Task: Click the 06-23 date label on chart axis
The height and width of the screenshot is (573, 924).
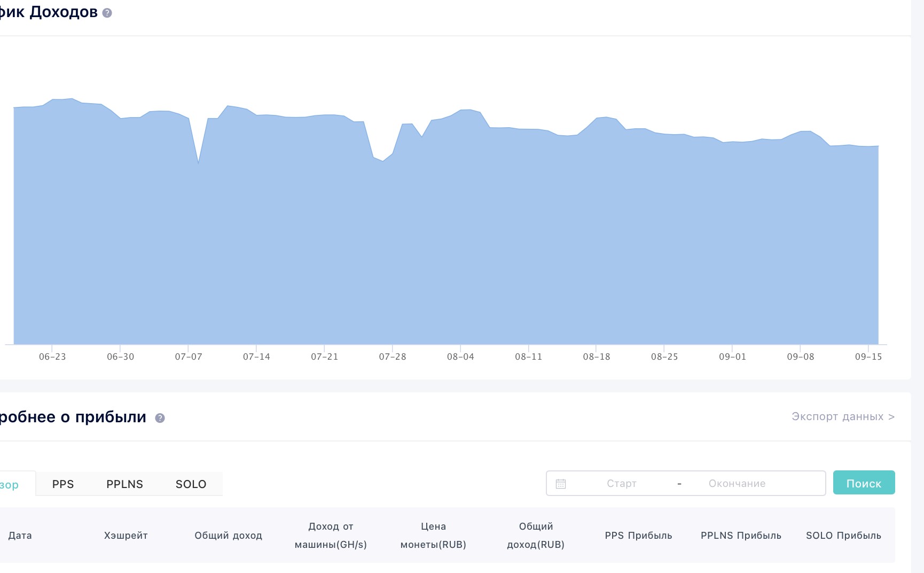Action: tap(52, 357)
